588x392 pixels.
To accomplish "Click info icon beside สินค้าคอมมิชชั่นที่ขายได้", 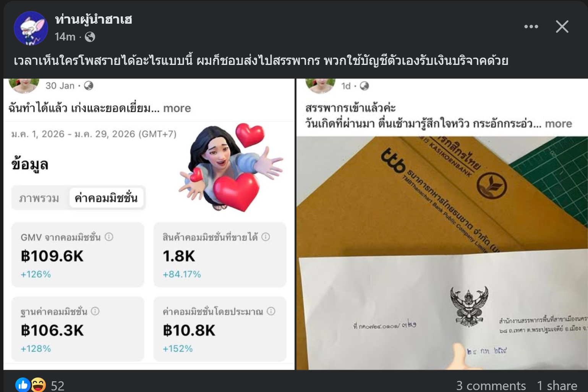I will [x=266, y=237].
